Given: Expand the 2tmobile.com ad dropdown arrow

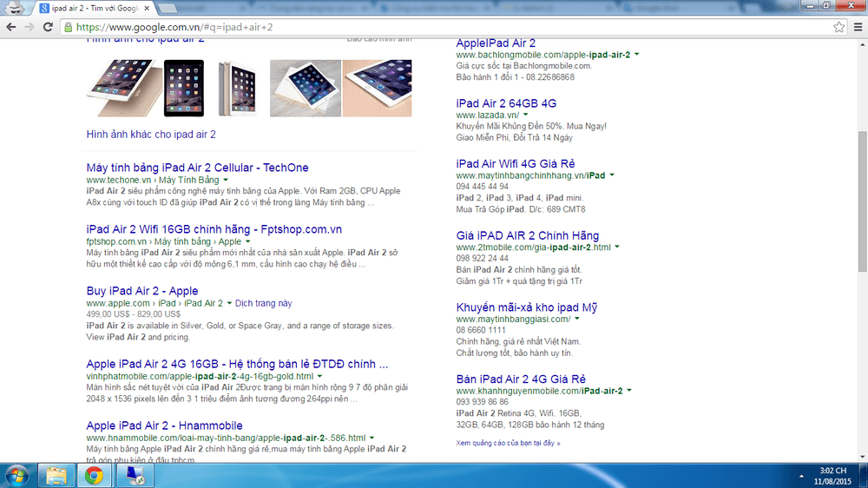Looking at the screenshot, I should (x=617, y=247).
